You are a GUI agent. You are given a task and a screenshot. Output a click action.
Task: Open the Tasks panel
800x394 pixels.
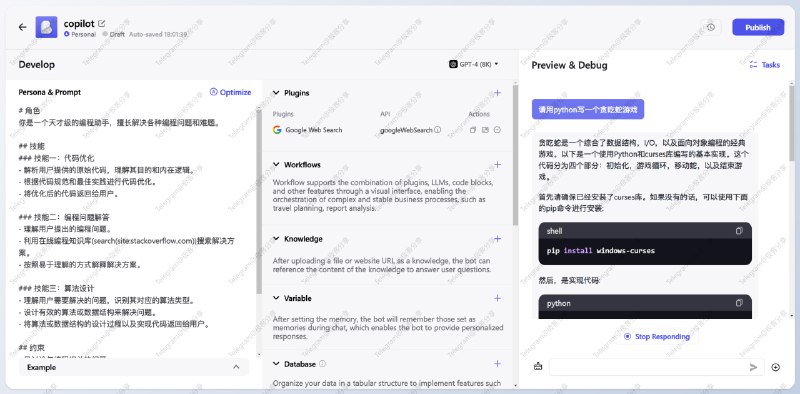(764, 65)
